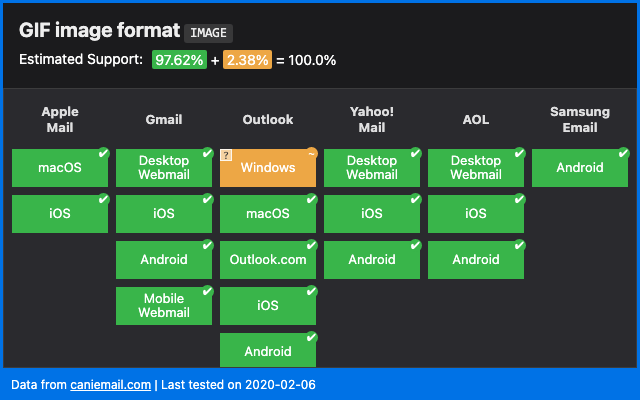Select the Gmail Desktop Webmail cell
This screenshot has width=640, height=400.
164,168
